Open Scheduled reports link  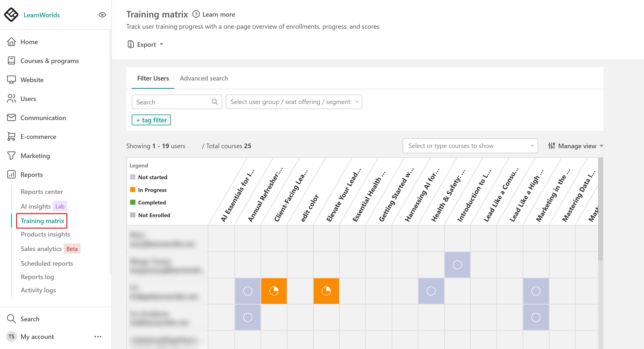[47, 263]
